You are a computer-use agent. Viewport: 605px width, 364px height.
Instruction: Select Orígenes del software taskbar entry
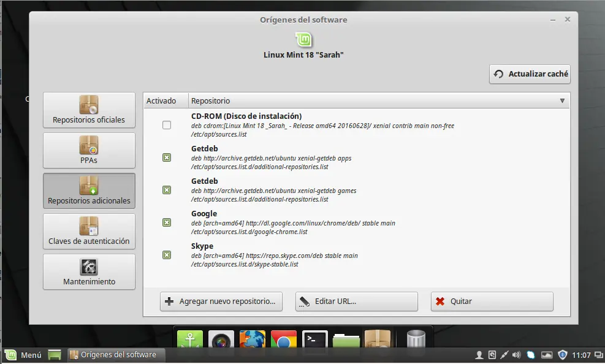116,355
